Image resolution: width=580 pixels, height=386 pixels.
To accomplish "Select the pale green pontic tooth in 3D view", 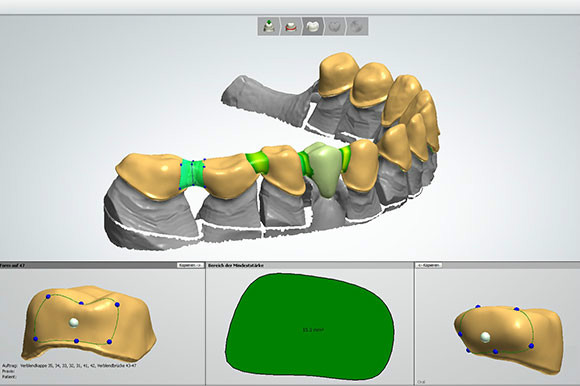I will pos(326,169).
